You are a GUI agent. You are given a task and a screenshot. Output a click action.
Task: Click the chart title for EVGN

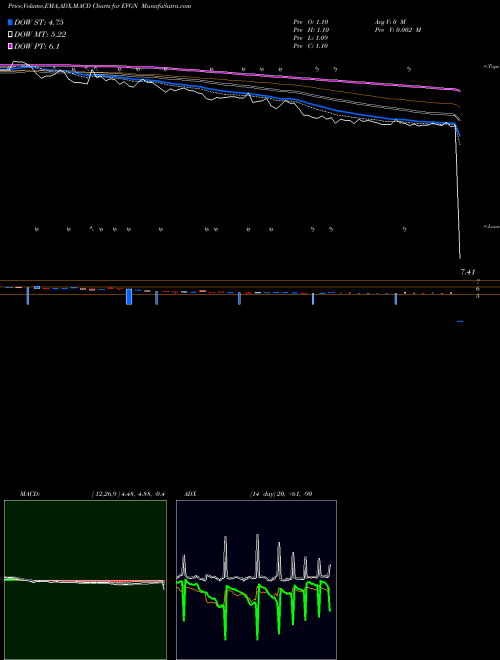(x=99, y=6)
